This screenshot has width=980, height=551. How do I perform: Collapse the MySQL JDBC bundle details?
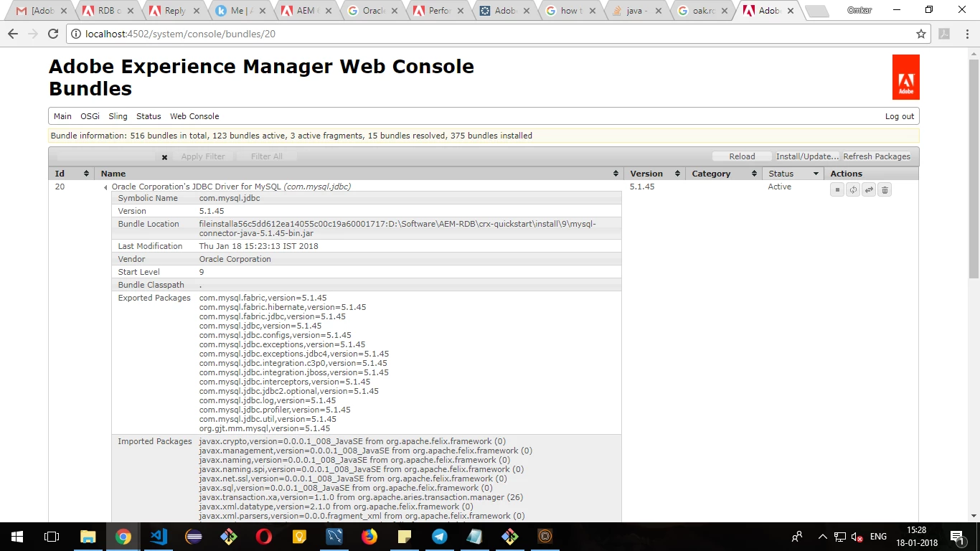(x=106, y=187)
